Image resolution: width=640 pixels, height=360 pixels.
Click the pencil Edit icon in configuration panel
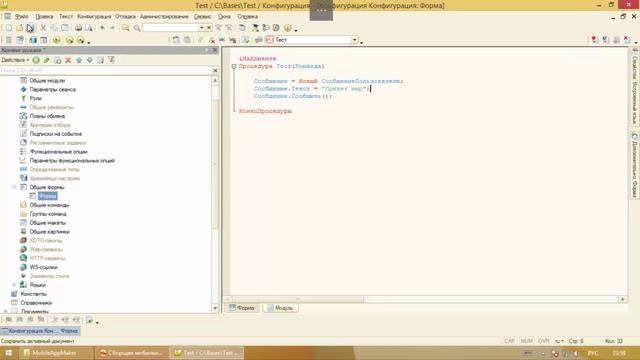coord(47,60)
